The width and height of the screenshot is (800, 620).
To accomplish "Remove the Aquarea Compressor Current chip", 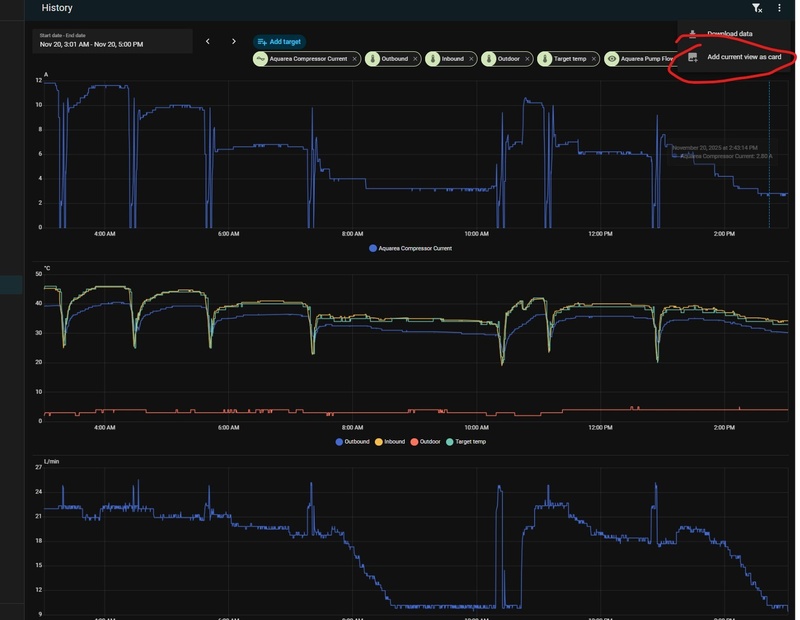I will pyautogui.click(x=355, y=59).
